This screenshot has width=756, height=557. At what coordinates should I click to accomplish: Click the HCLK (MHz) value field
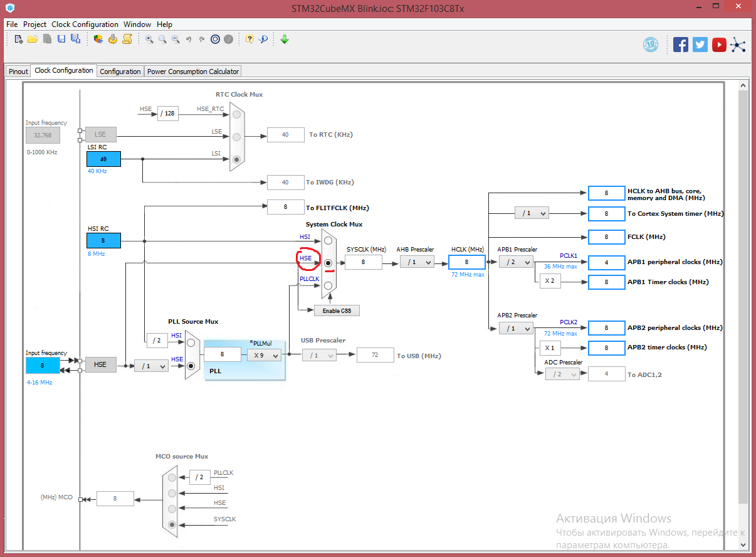pos(467,262)
